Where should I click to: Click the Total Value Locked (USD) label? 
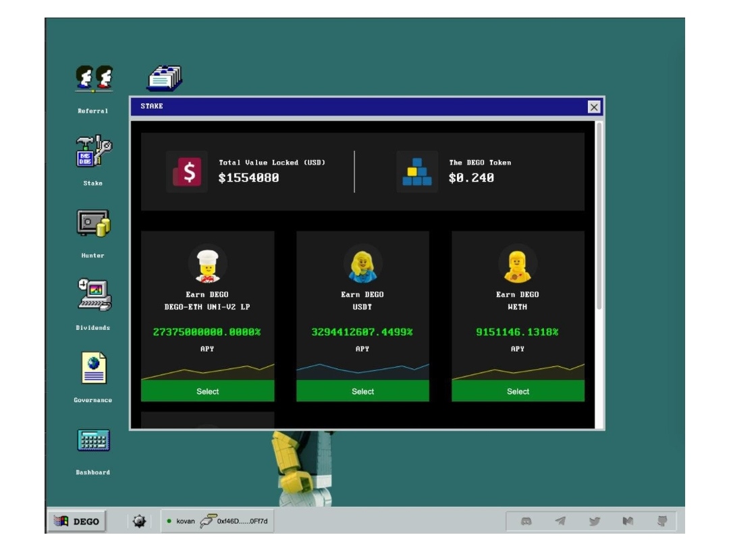(272, 162)
